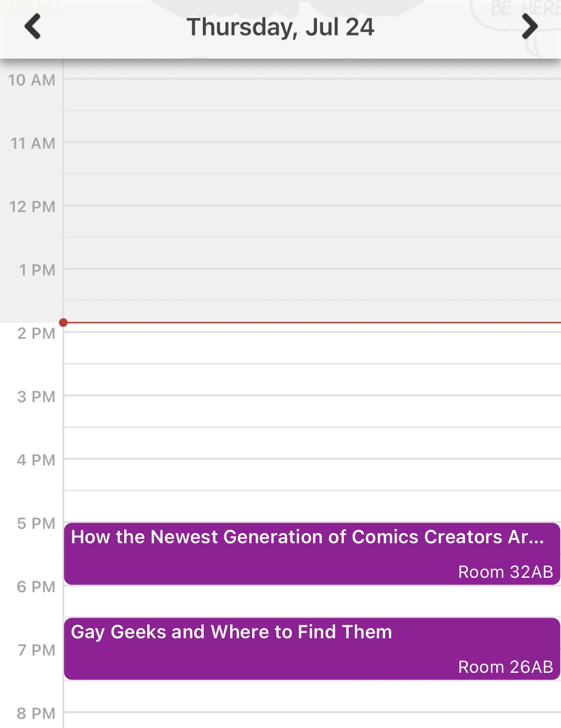Select the 12 PM time label
This screenshot has width=561, height=728.
(x=32, y=206)
